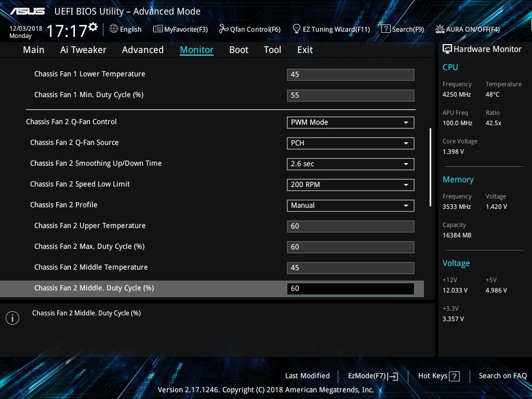Click the CPU heading in Hardware Monitor
The height and width of the screenshot is (399, 532).
click(450, 67)
